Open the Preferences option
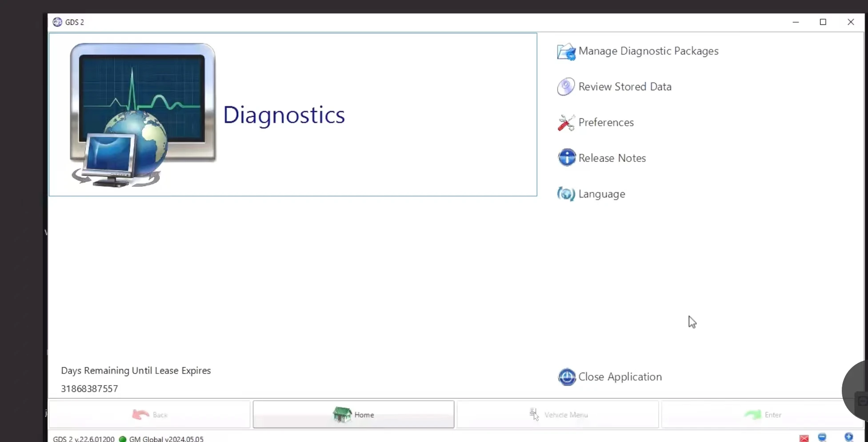The image size is (868, 442). (x=606, y=122)
